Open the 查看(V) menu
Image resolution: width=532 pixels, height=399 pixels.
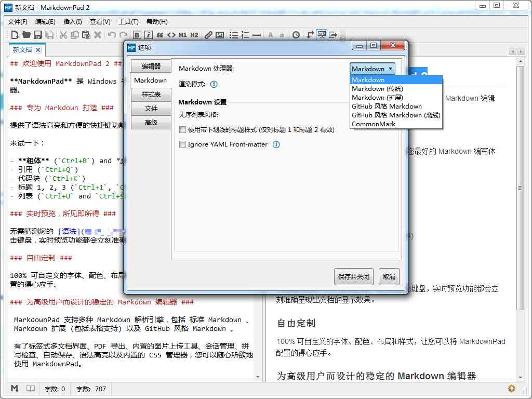click(100, 22)
